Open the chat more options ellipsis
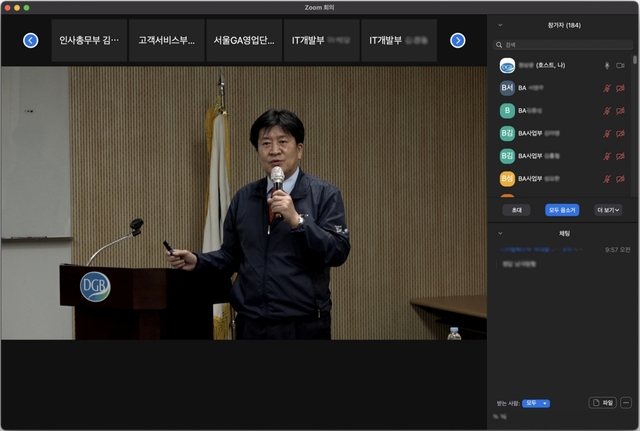The height and width of the screenshot is (431, 640). 626,402
